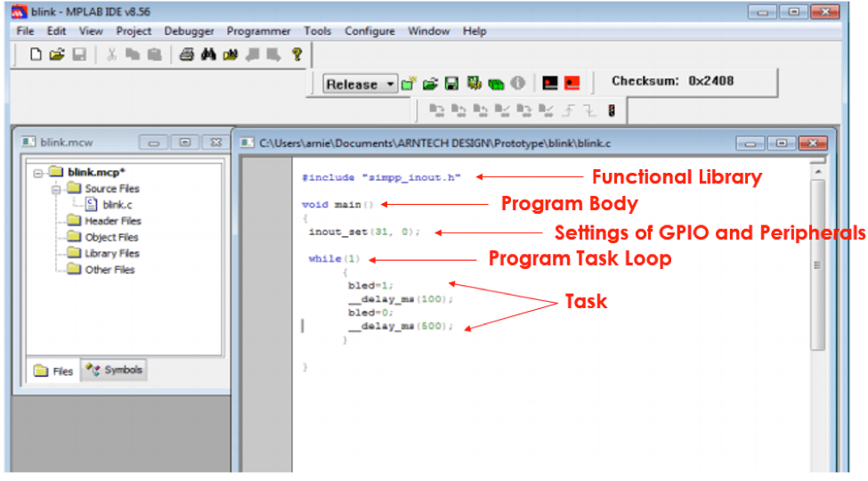Open the Release build configuration dropdown
Image resolution: width=868 pixels, height=481 pixels.
point(392,85)
